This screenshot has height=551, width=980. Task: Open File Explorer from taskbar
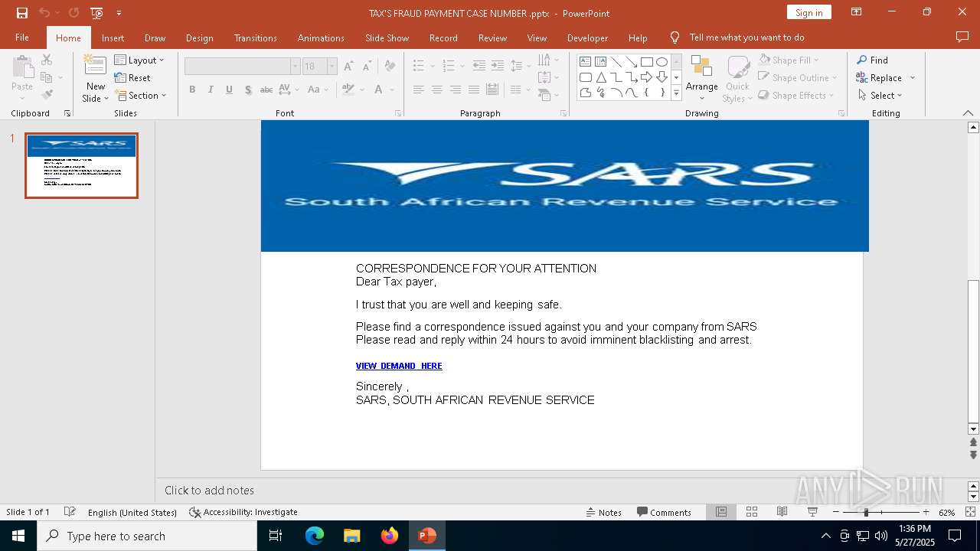(x=352, y=536)
